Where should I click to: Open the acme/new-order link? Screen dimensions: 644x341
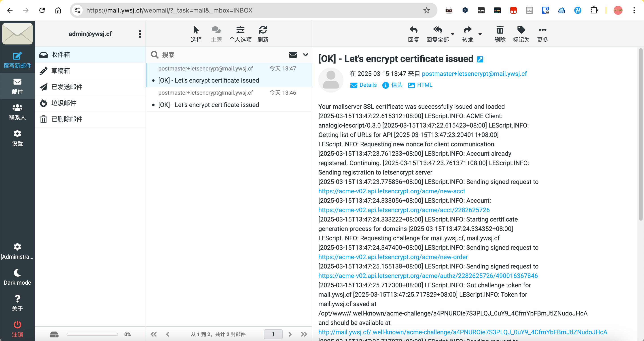(393, 257)
